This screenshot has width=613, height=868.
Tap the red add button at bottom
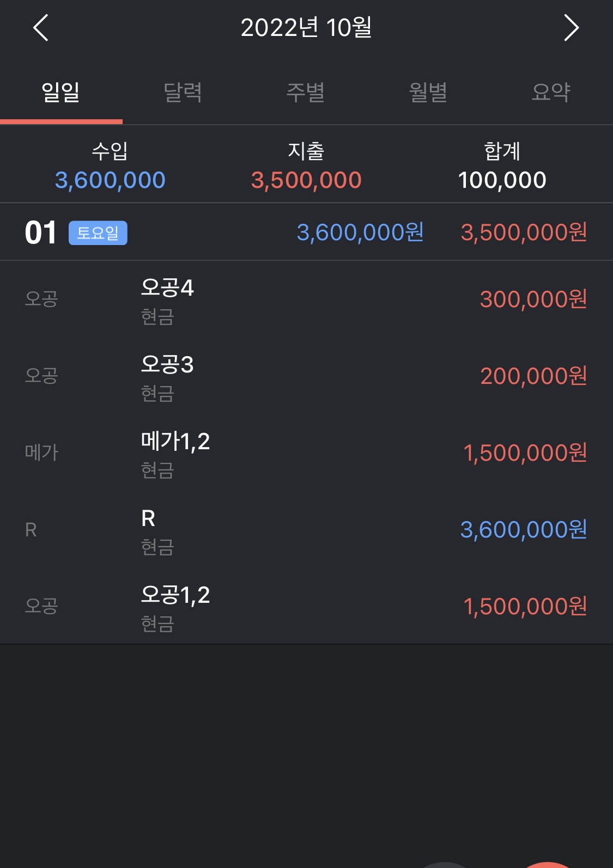pos(548,865)
